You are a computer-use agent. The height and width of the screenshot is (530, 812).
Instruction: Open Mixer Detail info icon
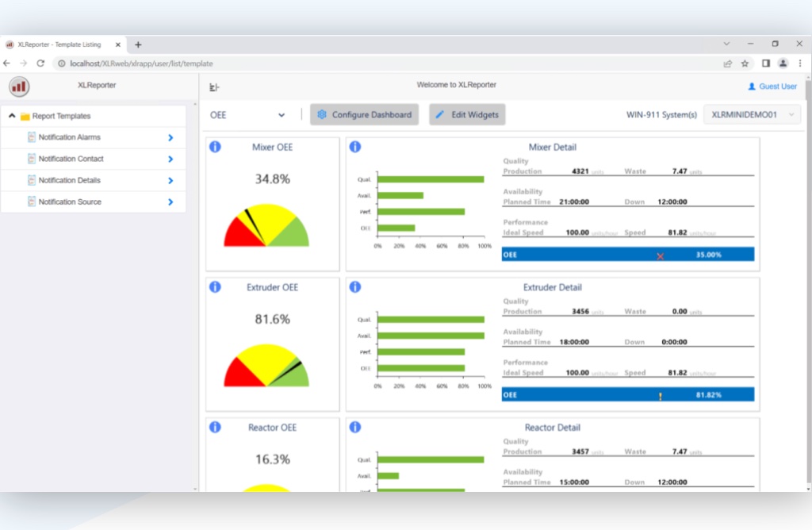tap(354, 147)
